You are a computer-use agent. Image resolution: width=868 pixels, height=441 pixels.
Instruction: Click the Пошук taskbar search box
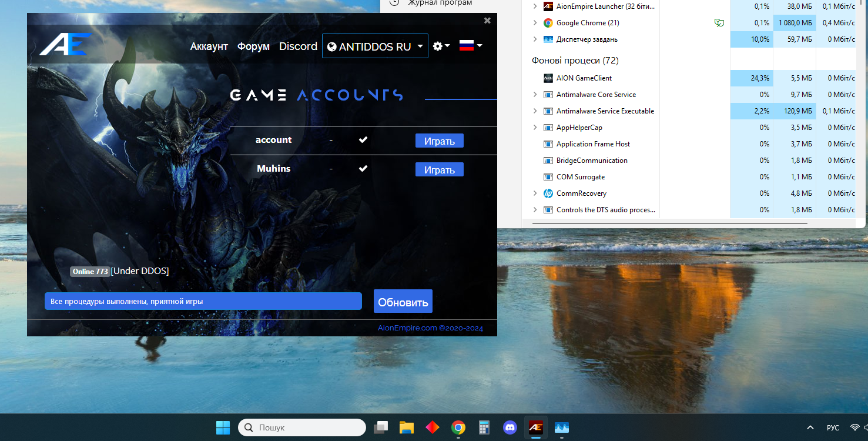tap(302, 427)
